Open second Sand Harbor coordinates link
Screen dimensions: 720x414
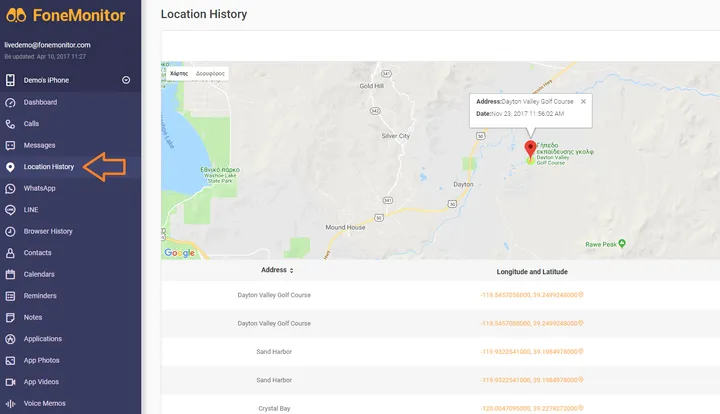[x=531, y=380]
